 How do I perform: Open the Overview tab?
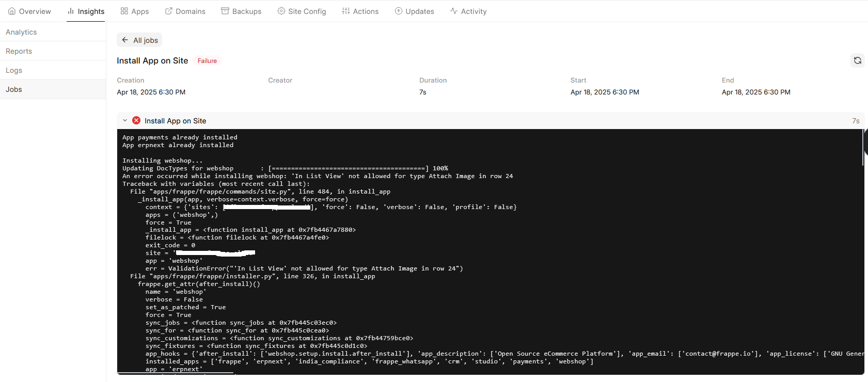point(29,11)
